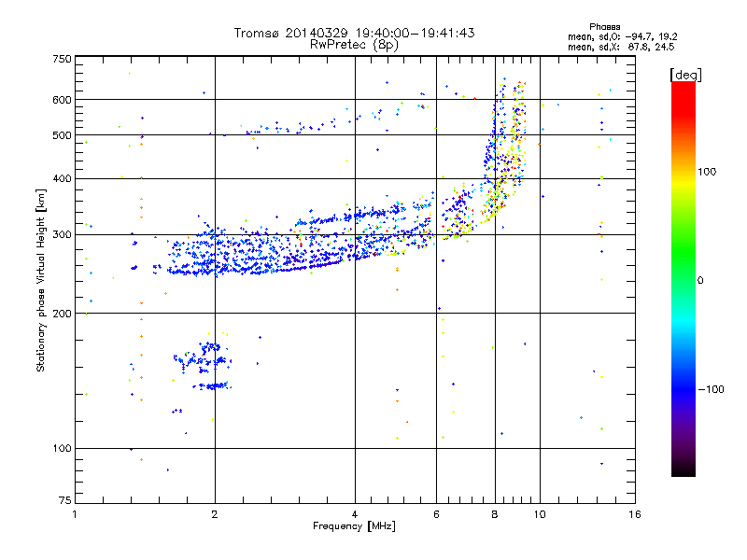The height and width of the screenshot is (560, 747).
Task: Click the '75' height axis tick label
Action: pos(65,500)
